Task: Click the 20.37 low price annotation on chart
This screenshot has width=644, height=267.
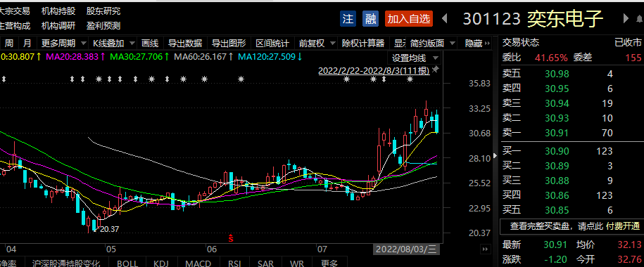Action: click(x=109, y=229)
